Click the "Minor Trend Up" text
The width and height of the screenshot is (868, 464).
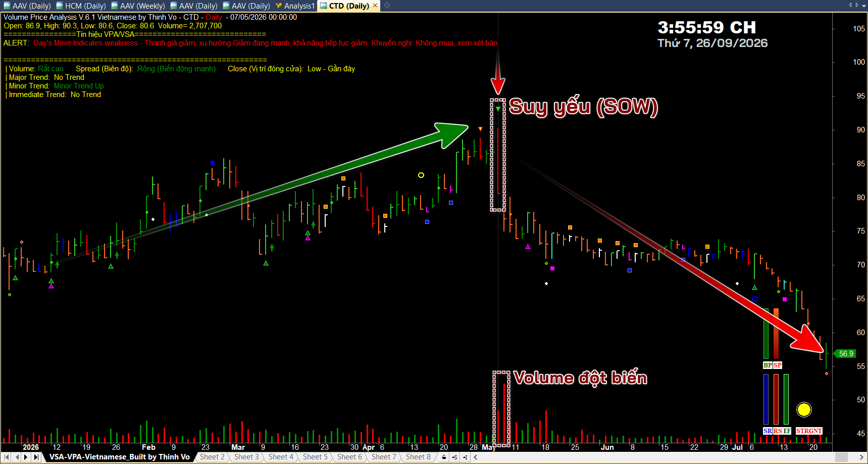pyautogui.click(x=79, y=86)
